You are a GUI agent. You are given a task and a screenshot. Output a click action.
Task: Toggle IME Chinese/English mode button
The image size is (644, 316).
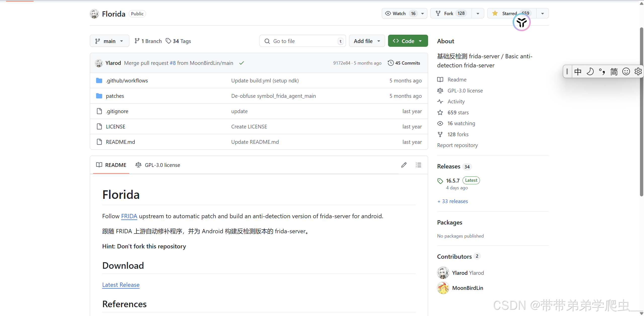[x=578, y=72]
